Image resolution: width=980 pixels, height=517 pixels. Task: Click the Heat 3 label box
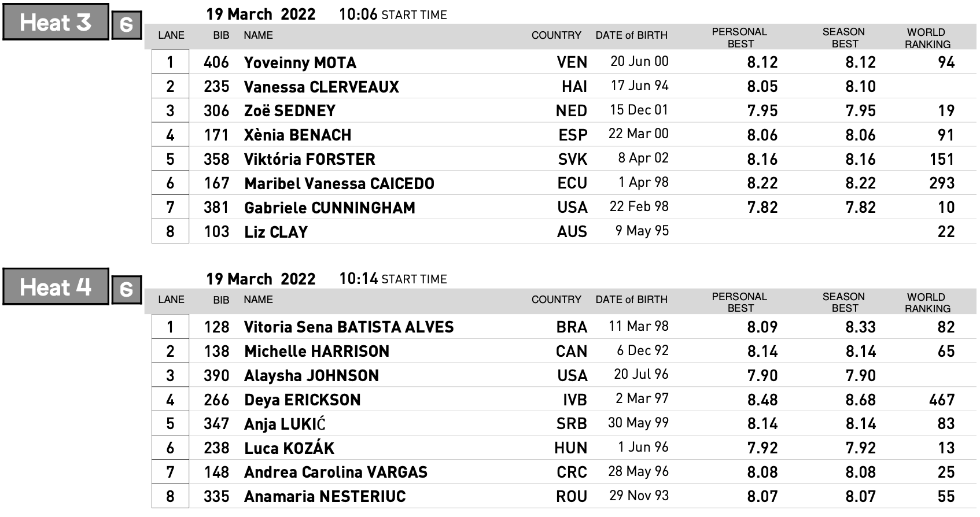coord(56,22)
